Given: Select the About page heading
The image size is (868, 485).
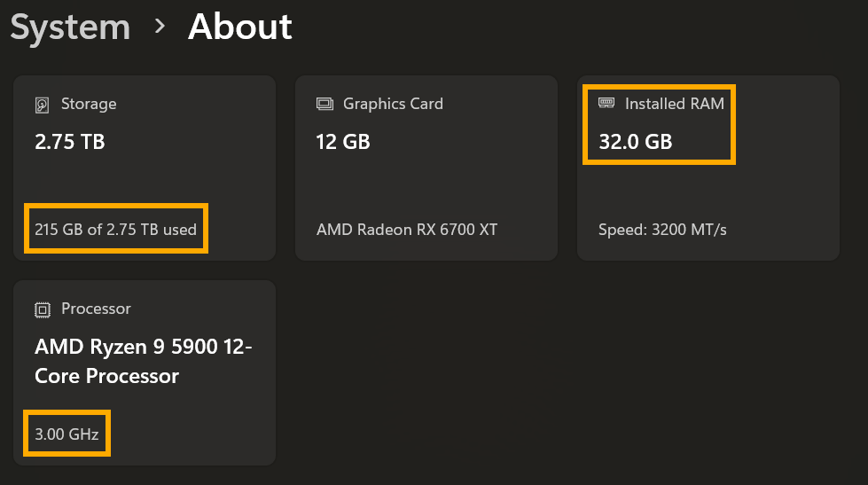Looking at the screenshot, I should pyautogui.click(x=239, y=27).
